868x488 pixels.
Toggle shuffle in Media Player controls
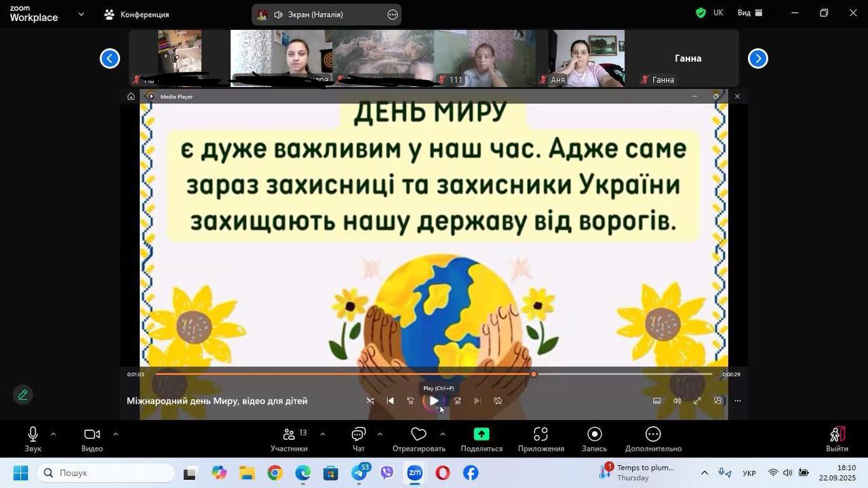click(370, 401)
